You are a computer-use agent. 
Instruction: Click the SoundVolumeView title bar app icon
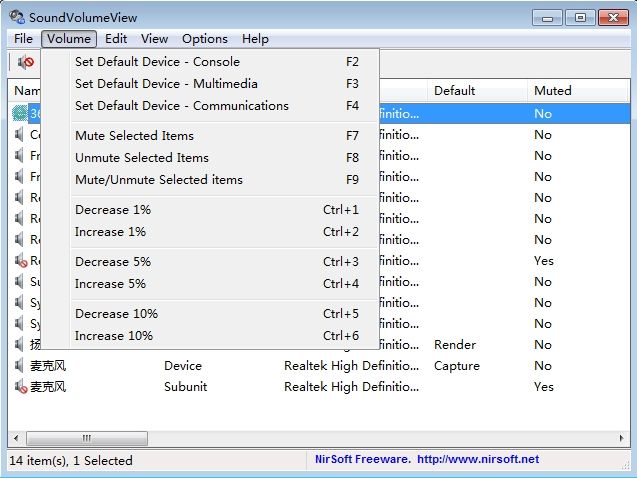click(17, 17)
